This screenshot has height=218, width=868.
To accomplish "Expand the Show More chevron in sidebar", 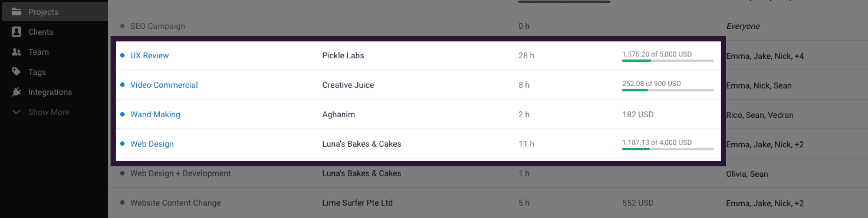I will pyautogui.click(x=16, y=112).
